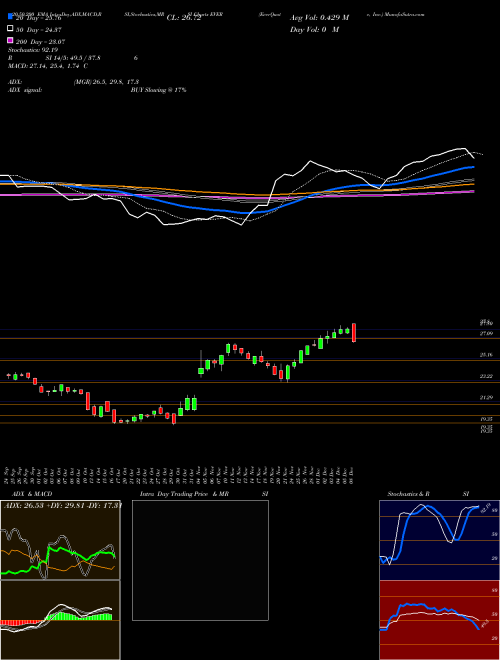This screenshot has height=660, width=500.
Task: Click the 'Day Vol: 0 M' text
Action: (x=314, y=29)
